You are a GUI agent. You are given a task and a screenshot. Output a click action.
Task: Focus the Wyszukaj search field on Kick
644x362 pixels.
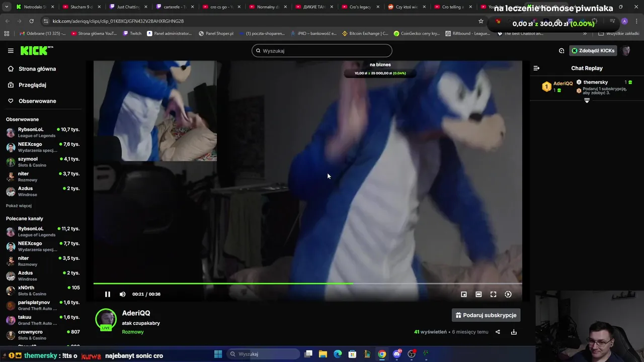322,51
